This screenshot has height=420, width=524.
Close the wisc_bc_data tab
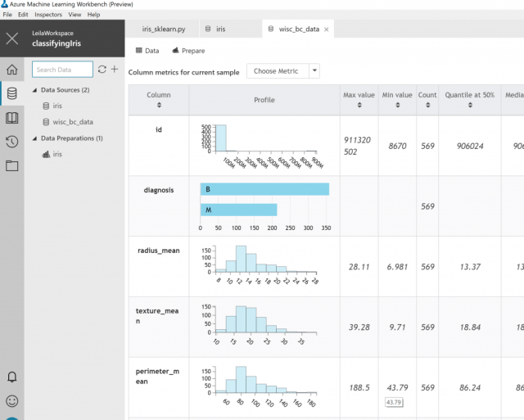click(x=327, y=29)
